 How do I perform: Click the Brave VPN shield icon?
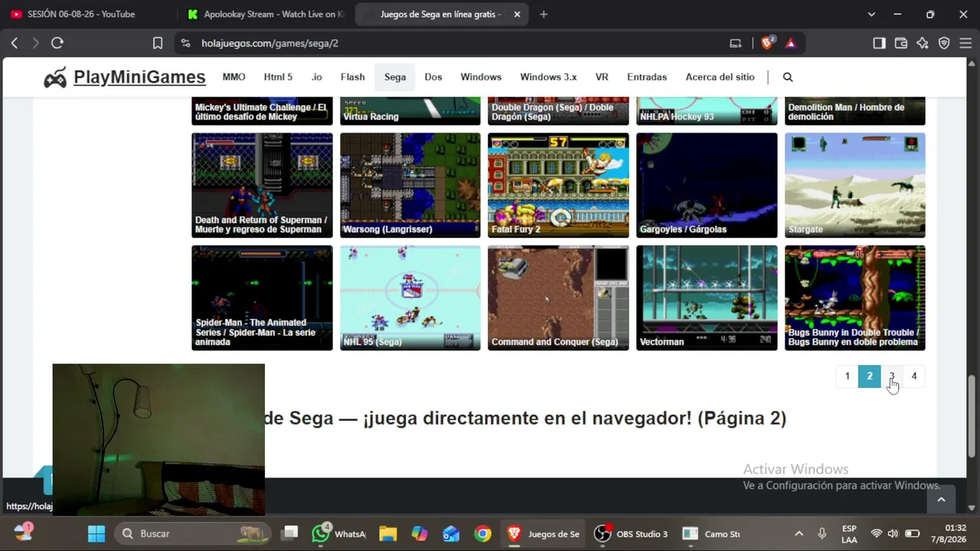(944, 44)
